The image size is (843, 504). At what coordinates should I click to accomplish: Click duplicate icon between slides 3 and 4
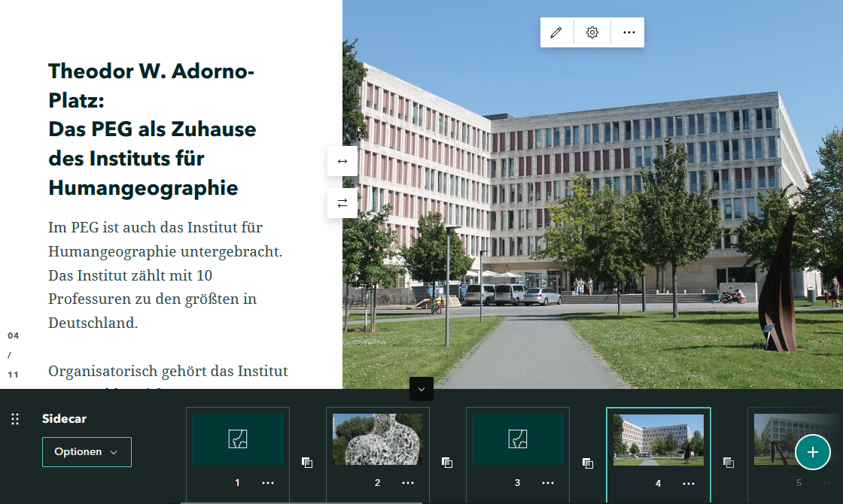click(588, 463)
